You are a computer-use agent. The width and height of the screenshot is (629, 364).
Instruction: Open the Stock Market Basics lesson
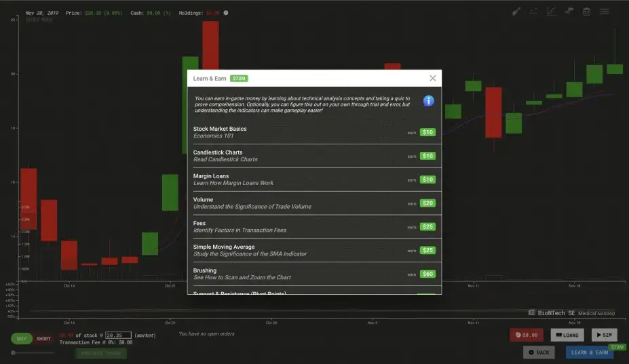314,132
